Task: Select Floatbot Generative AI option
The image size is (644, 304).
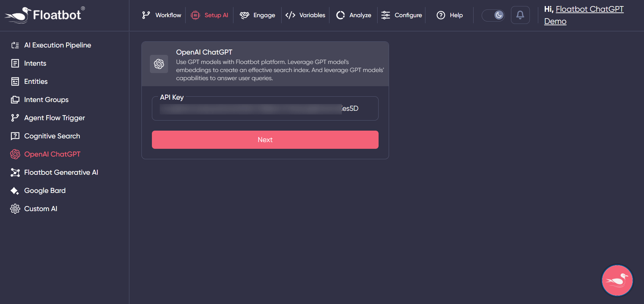Action: (61, 172)
